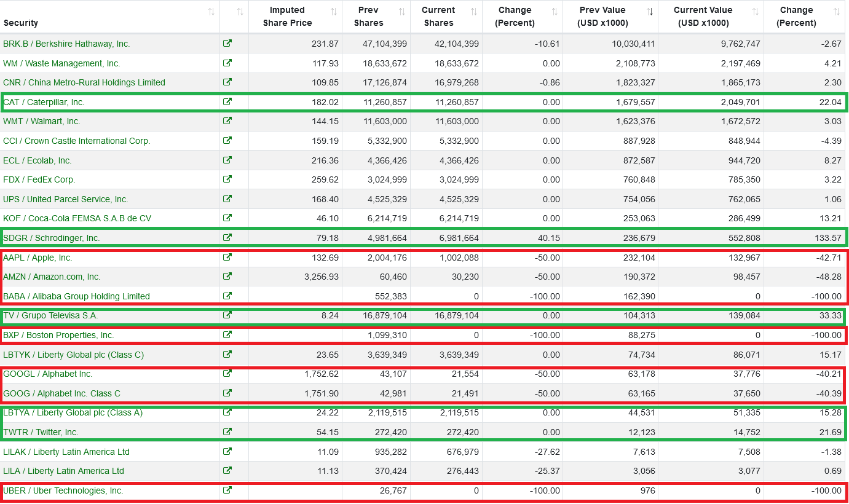Viewport: 849px width, 504px height.
Task: Select LILAK shares change -27.62
Action: pos(547,452)
